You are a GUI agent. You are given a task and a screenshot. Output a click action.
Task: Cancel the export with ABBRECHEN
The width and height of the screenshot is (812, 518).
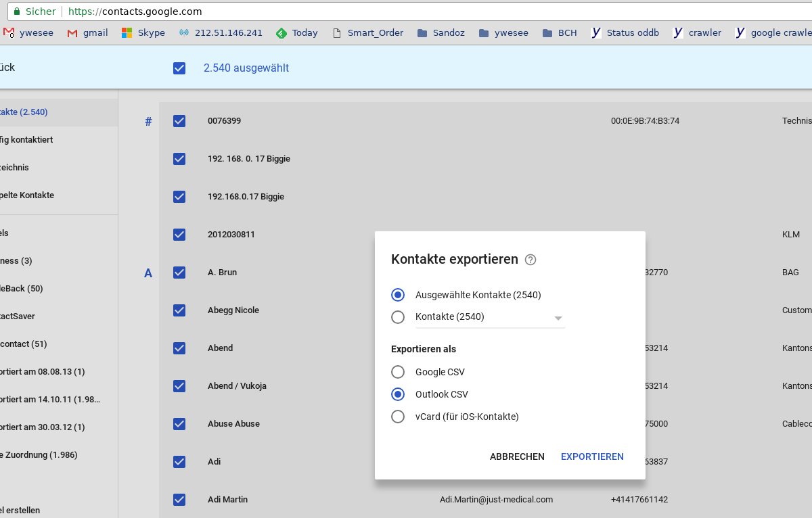click(x=517, y=456)
